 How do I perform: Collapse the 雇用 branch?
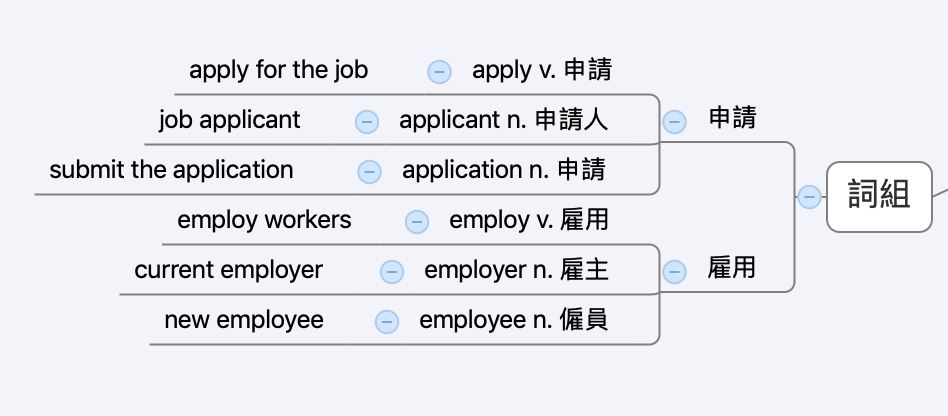674,271
